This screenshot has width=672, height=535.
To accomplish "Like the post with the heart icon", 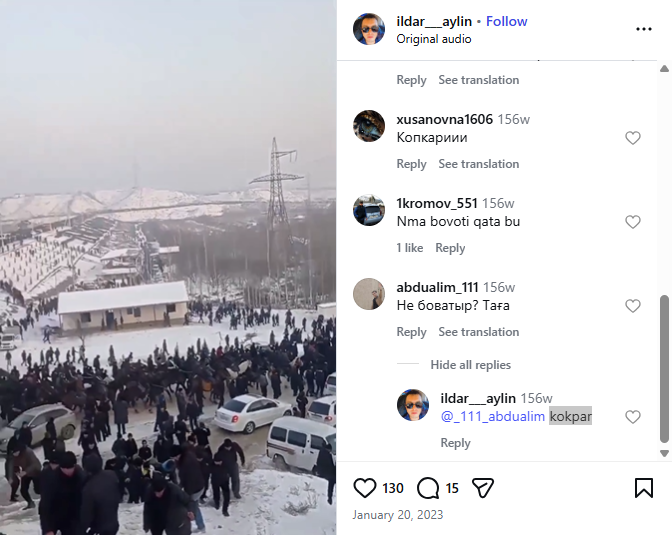I will click(365, 488).
